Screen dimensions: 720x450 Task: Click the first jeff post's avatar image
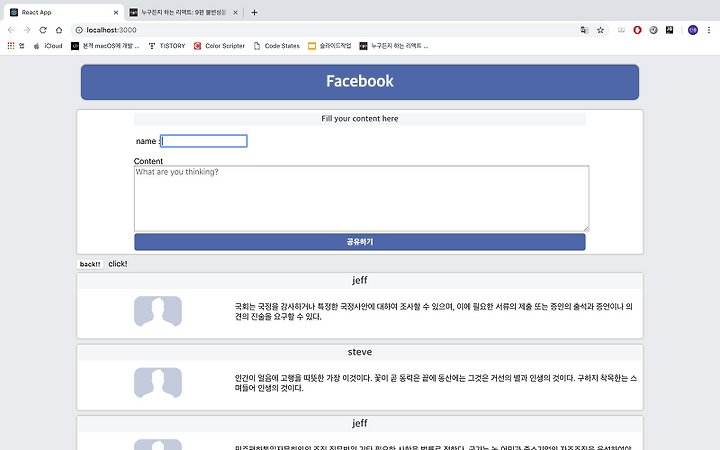pyautogui.click(x=158, y=311)
